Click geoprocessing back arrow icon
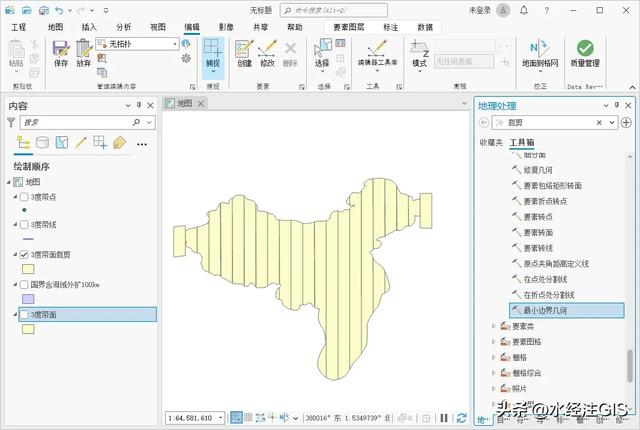Image resolution: width=640 pixels, height=430 pixels. (x=484, y=122)
